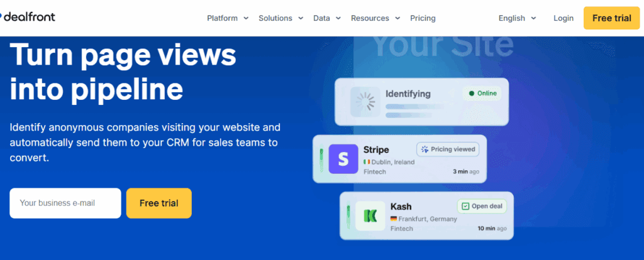Click the 10 min ago timestamp
Screen dimensions: 644x260
(x=492, y=229)
